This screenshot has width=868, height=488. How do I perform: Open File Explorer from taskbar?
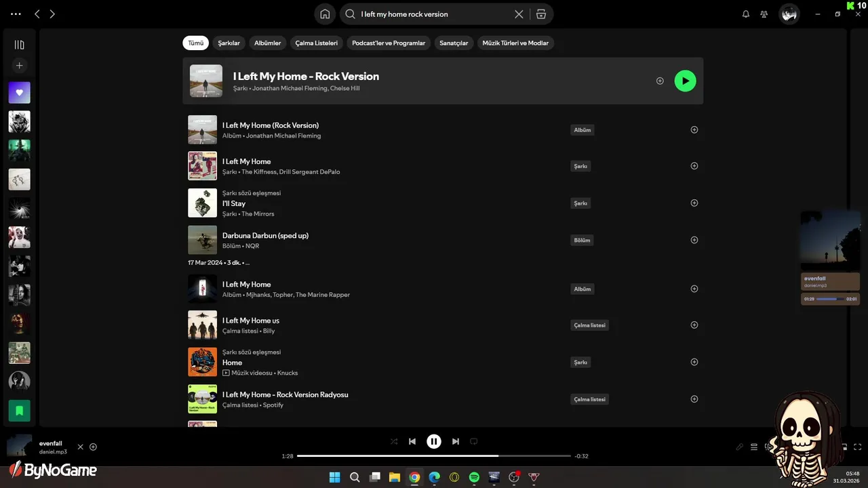tap(394, 477)
